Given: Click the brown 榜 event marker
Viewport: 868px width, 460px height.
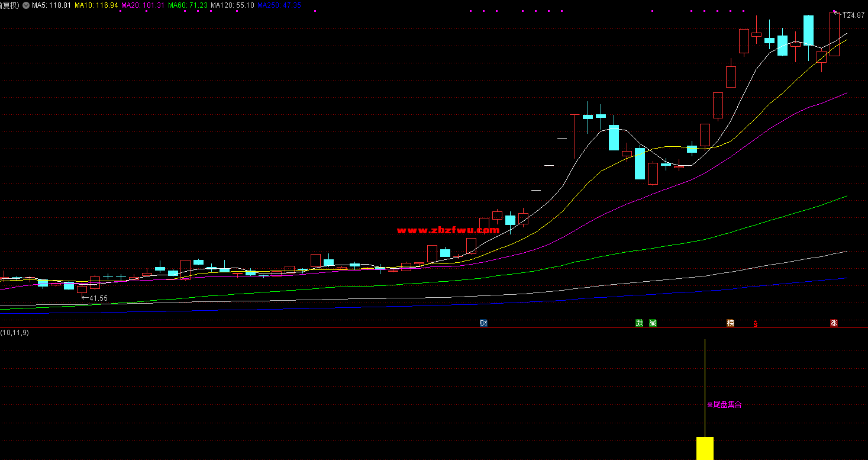Looking at the screenshot, I should 730,323.
